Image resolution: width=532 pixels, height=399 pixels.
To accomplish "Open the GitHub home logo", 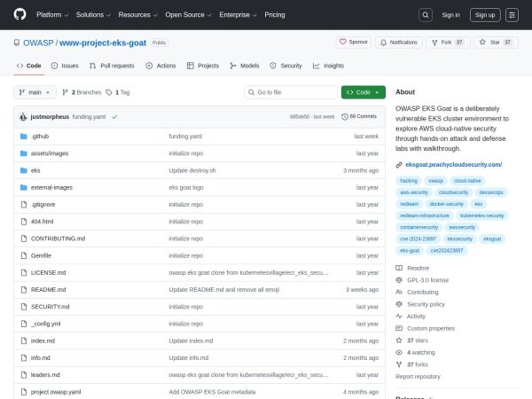I will pos(20,14).
